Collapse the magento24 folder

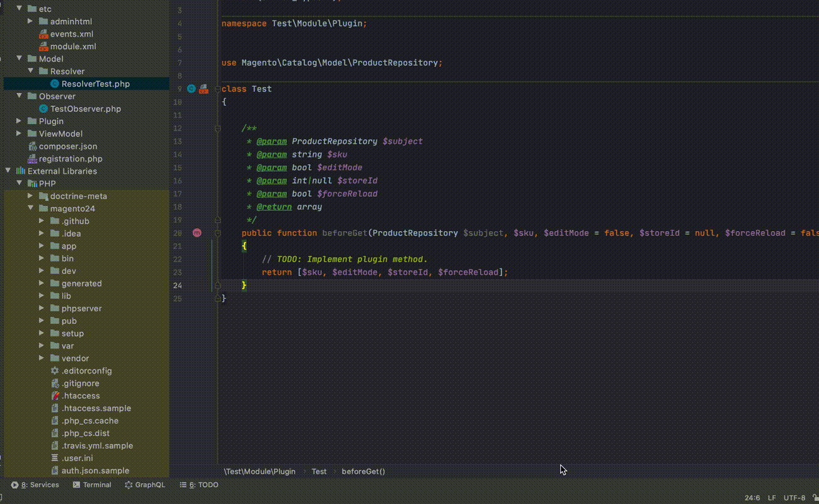30,209
